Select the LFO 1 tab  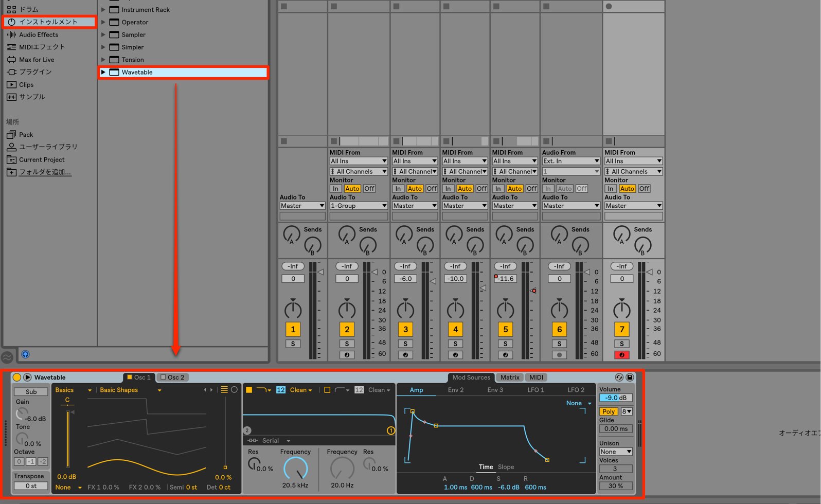pyautogui.click(x=536, y=390)
